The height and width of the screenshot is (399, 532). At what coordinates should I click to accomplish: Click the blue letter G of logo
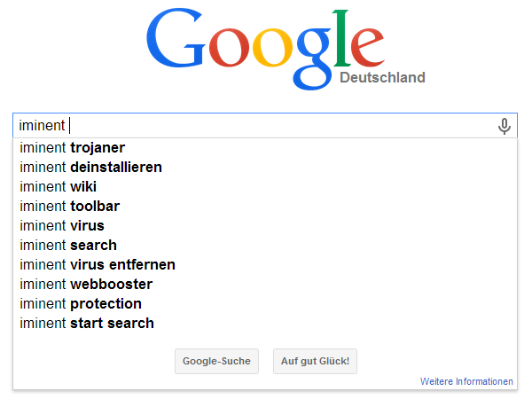point(176,38)
